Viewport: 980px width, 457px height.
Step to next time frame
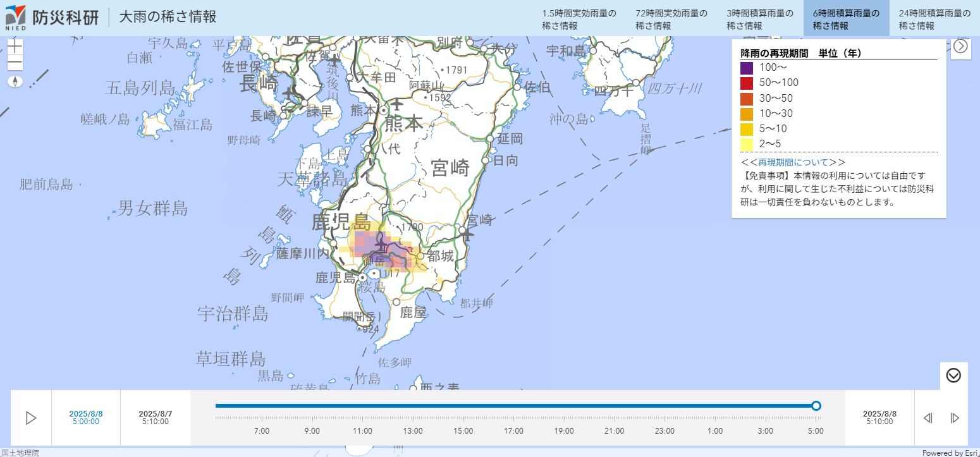click(955, 418)
